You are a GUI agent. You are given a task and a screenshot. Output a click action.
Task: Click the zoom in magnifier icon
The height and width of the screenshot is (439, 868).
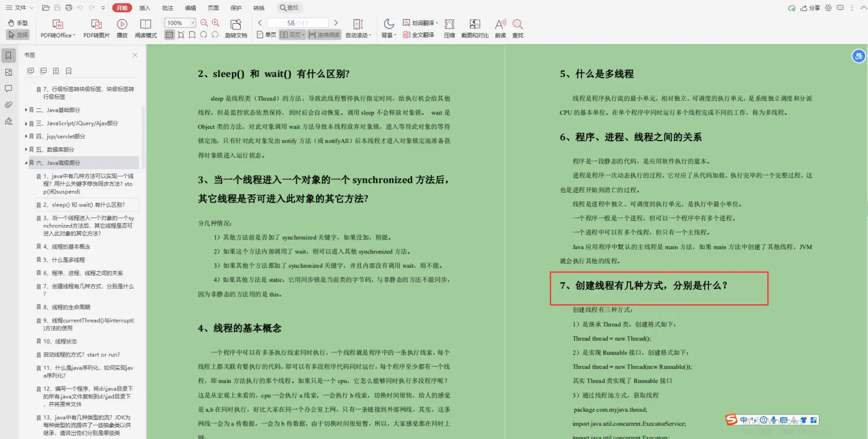(216, 23)
